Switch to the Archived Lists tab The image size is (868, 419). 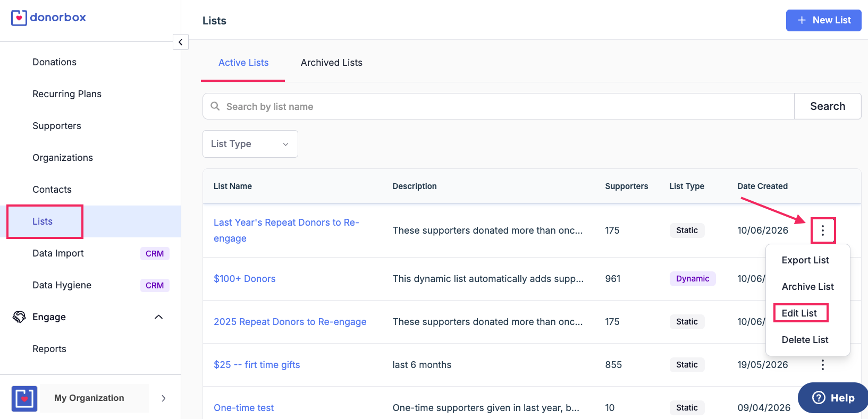pyautogui.click(x=332, y=63)
